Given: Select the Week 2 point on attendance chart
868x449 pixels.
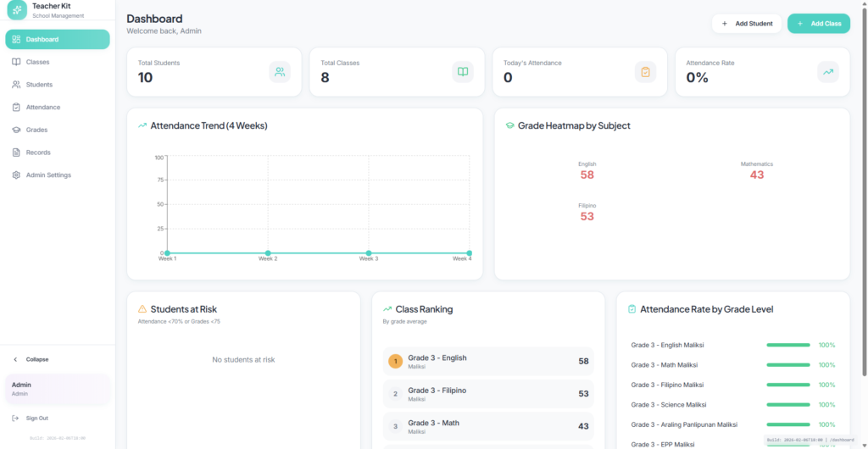Looking at the screenshot, I should (268, 252).
